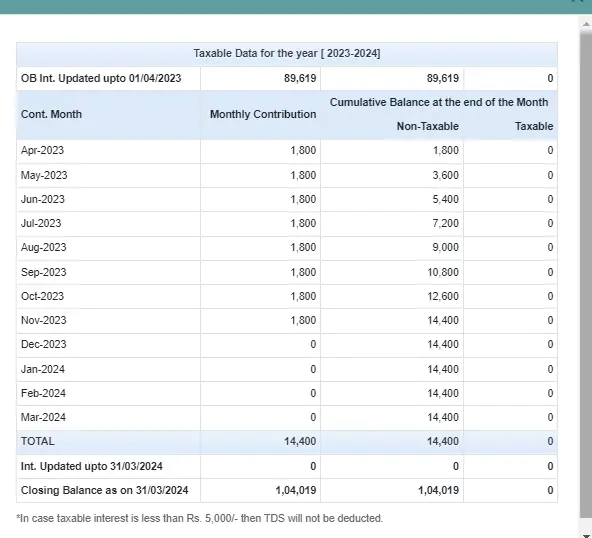Select the Oct-2023 row label

point(42,296)
